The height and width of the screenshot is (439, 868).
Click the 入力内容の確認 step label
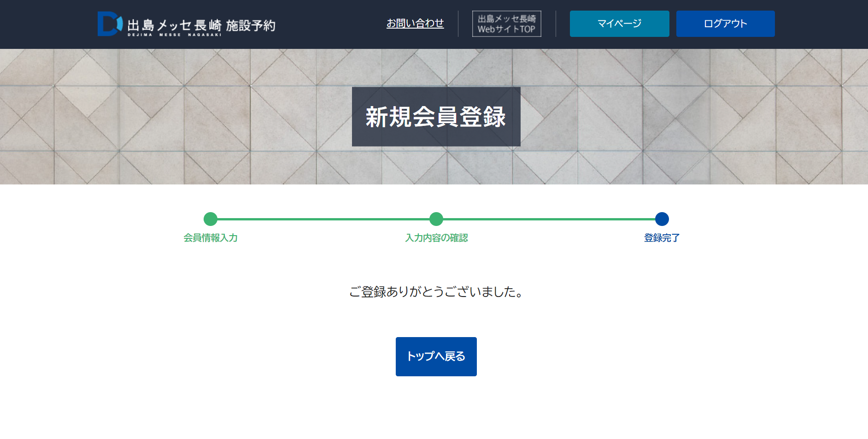436,238
